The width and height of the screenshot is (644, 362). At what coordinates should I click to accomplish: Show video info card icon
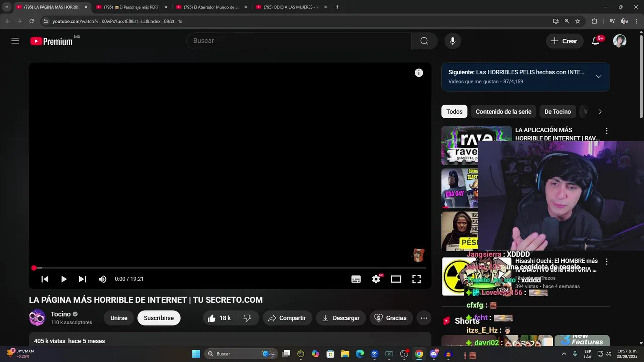(x=419, y=73)
